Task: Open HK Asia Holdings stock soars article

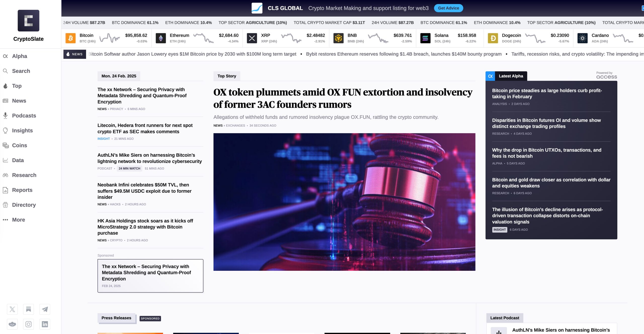Action: point(145,227)
